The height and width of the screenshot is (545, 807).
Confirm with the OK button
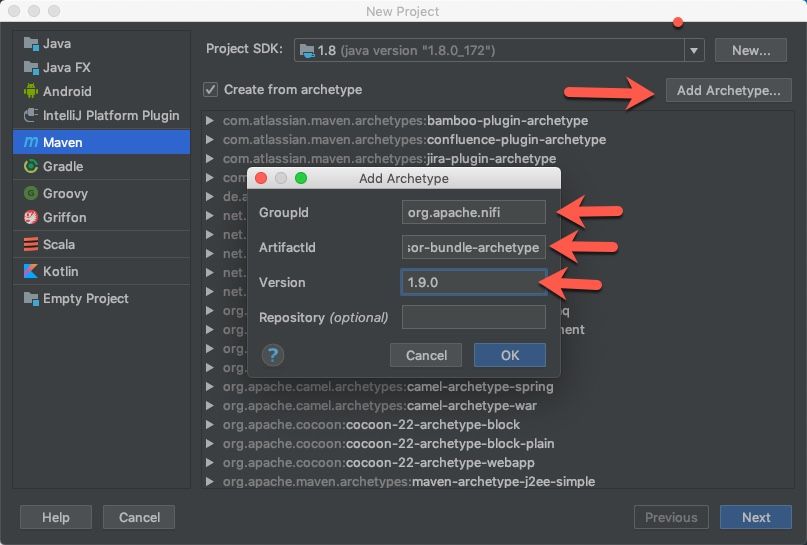click(x=510, y=355)
